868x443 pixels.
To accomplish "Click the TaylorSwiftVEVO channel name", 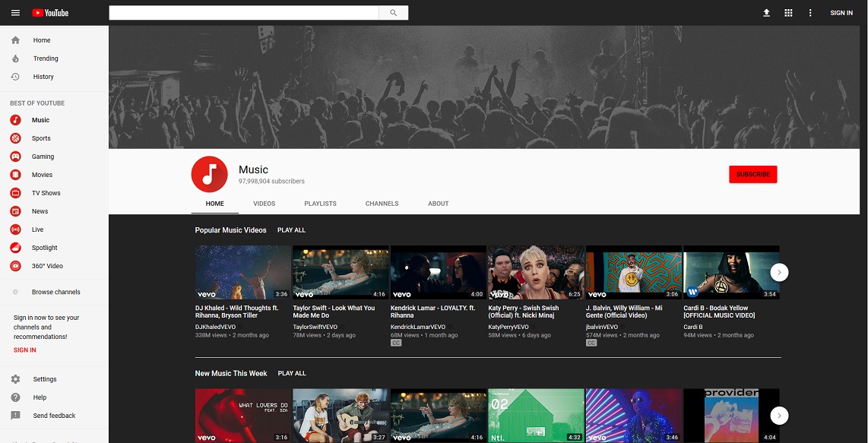I will pyautogui.click(x=315, y=328).
